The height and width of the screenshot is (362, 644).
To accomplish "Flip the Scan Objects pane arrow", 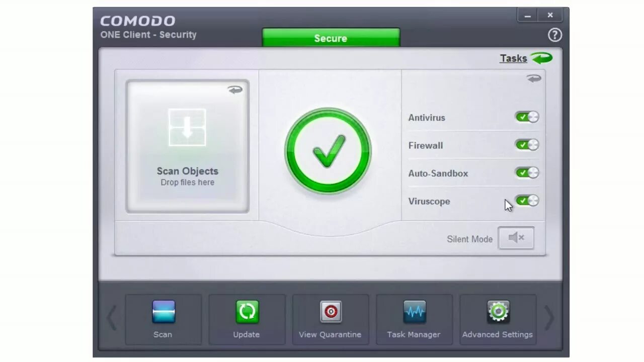I will click(x=235, y=90).
